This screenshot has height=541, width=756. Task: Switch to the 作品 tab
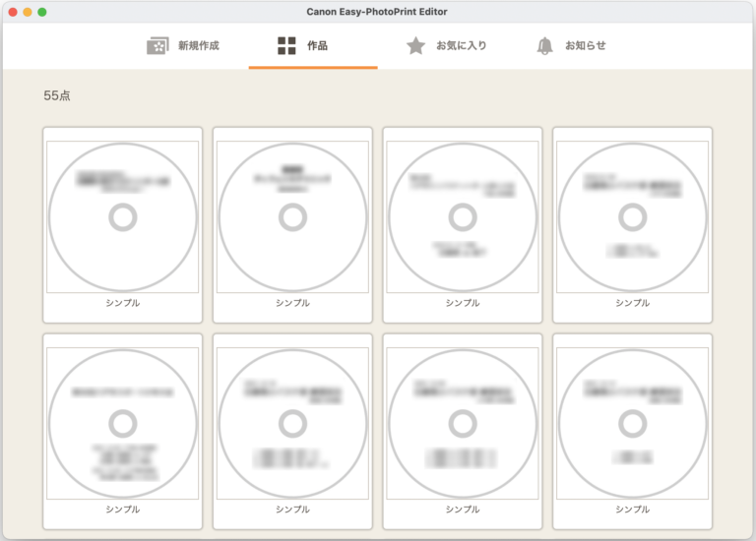pos(313,46)
